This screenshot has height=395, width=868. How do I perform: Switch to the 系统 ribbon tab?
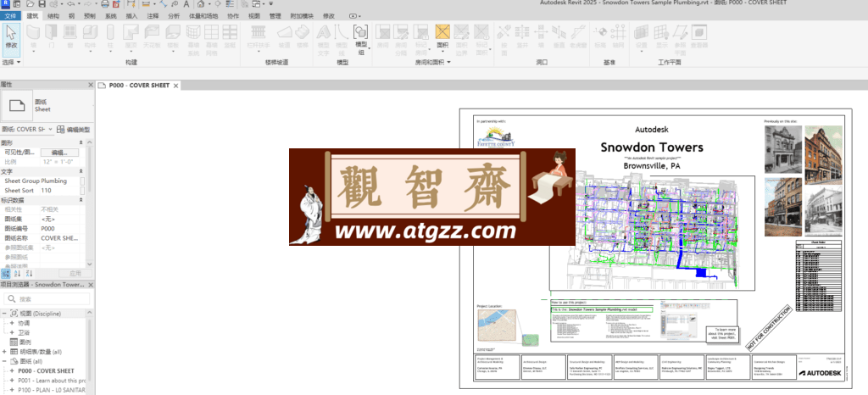click(111, 16)
